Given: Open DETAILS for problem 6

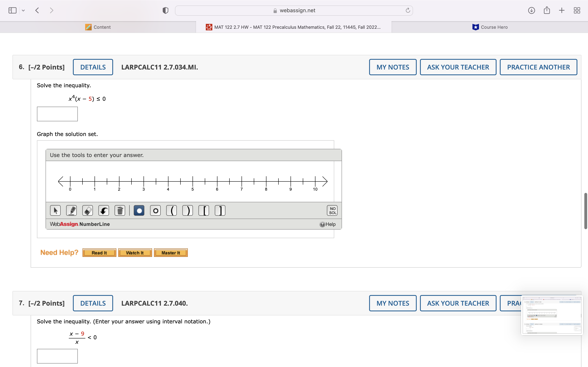Looking at the screenshot, I should point(93,67).
